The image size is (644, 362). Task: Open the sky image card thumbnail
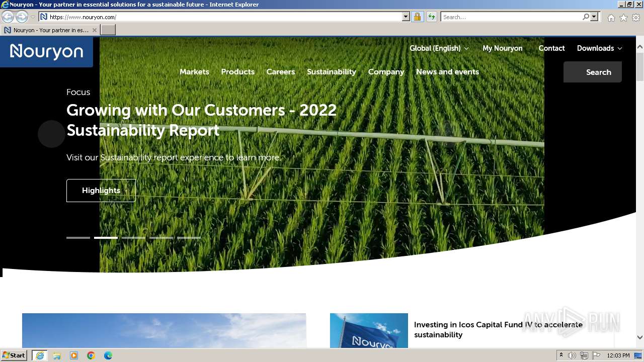[x=164, y=330]
